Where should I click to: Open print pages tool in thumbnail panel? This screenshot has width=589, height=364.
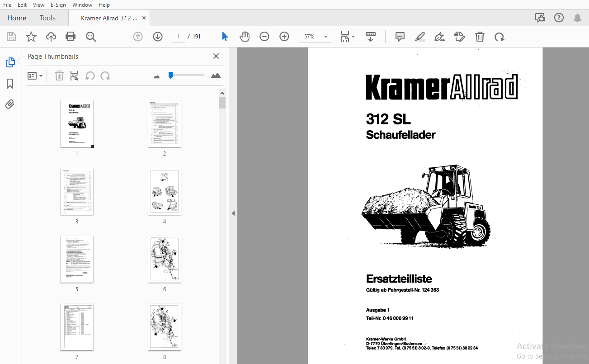(x=74, y=76)
